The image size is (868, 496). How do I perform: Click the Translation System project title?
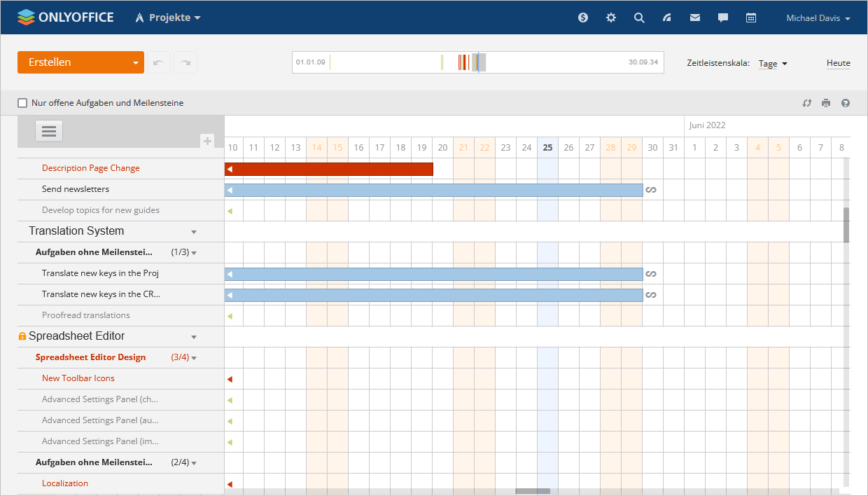(x=76, y=231)
